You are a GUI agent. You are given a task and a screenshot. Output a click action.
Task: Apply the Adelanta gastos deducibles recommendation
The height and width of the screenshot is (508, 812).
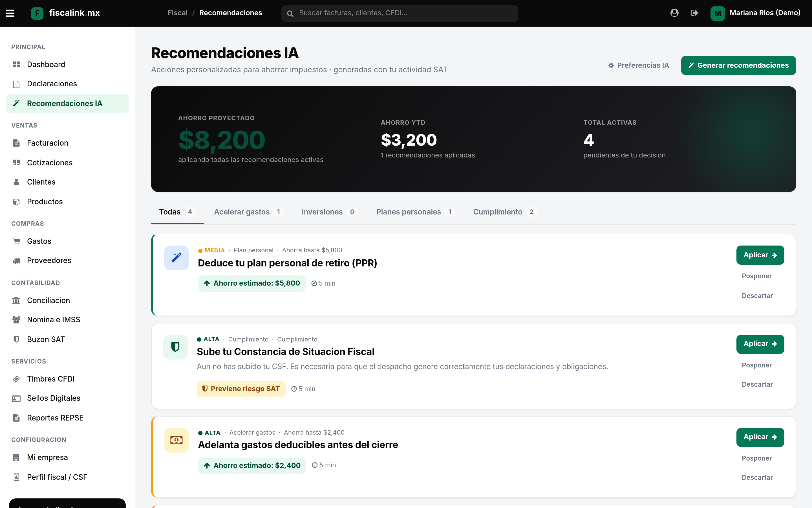click(760, 437)
